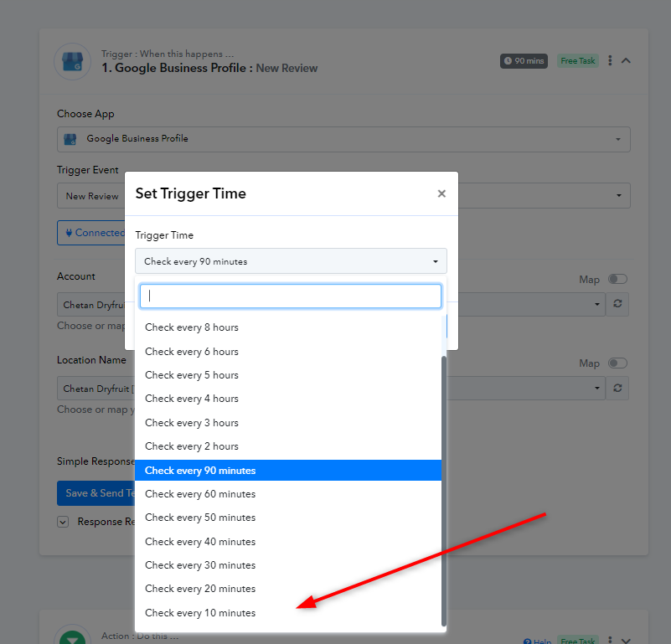Screen dimensions: 671x644
Task: Select Check every 10 minutes
Action: click(288, 613)
